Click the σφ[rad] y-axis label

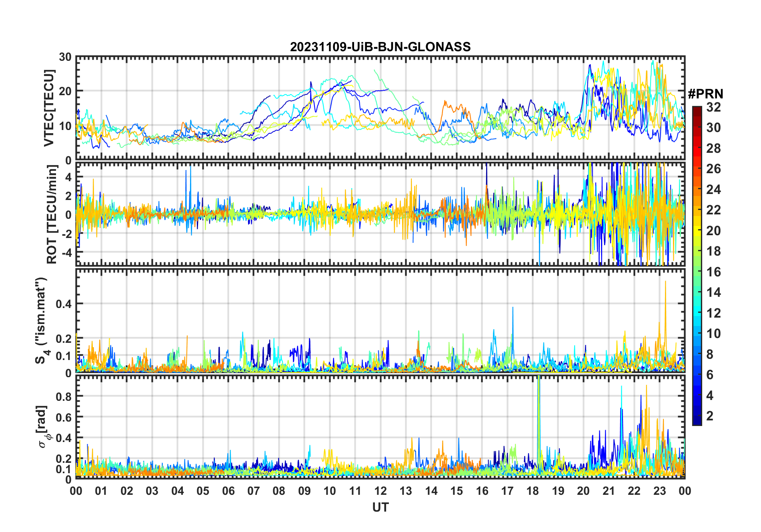pos(43,426)
